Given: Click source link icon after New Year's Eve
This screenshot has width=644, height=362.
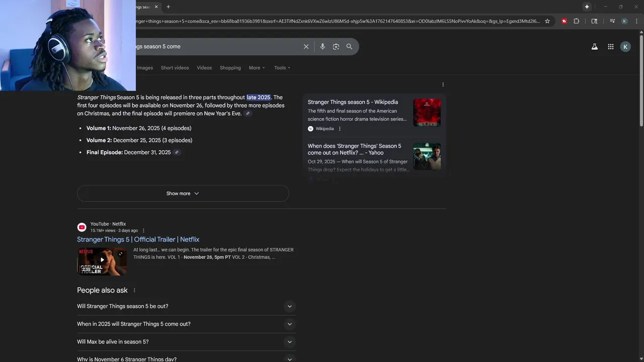Looking at the screenshot, I should tap(248, 114).
